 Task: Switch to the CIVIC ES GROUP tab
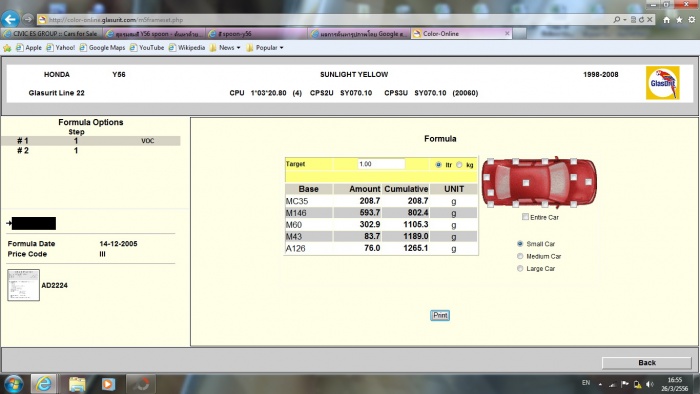click(x=51, y=33)
